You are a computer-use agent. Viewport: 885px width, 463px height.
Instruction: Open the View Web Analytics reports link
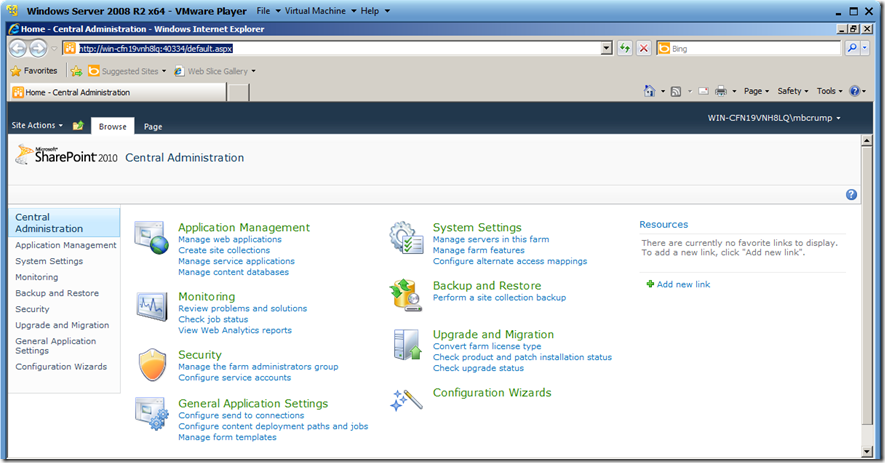pyautogui.click(x=235, y=330)
